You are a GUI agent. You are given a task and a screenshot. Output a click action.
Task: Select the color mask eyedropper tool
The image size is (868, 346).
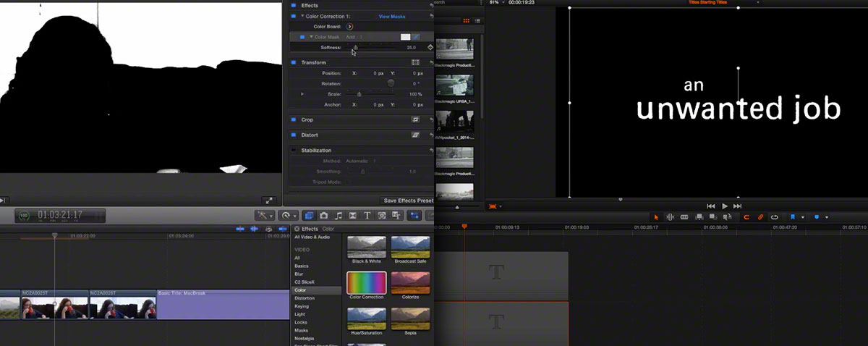click(x=416, y=37)
